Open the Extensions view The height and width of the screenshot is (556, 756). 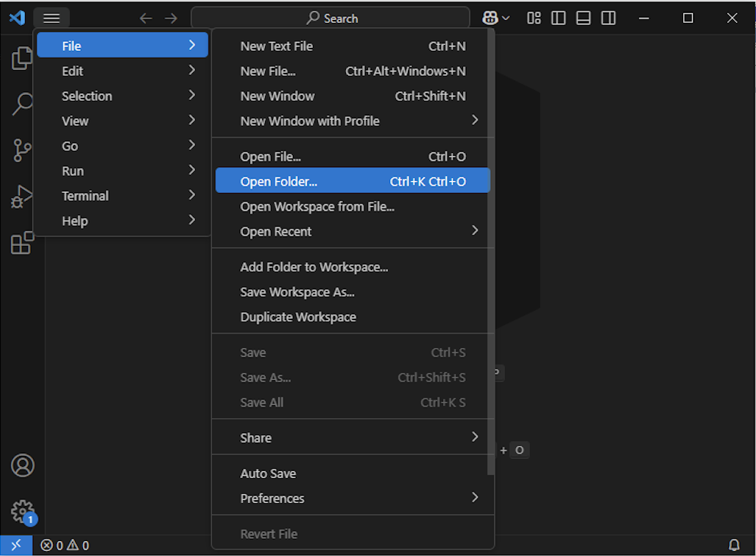pos(22,243)
